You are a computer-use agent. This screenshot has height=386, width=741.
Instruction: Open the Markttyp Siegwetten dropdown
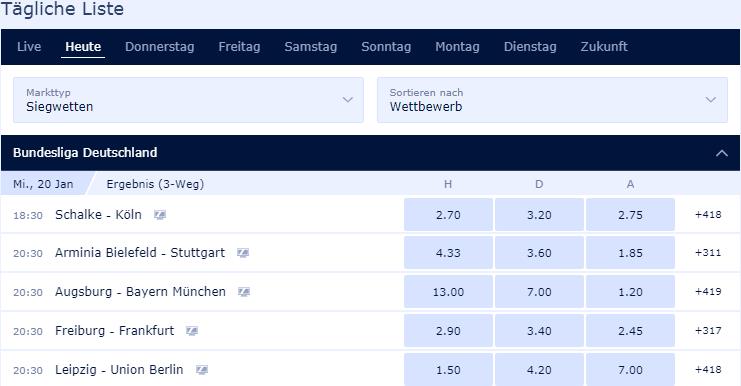[188, 100]
